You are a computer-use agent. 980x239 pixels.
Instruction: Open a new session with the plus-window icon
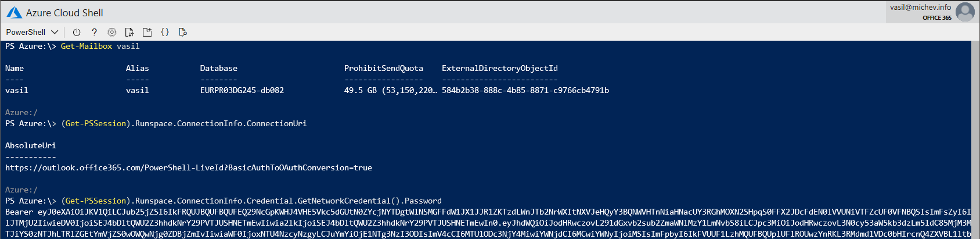(147, 32)
